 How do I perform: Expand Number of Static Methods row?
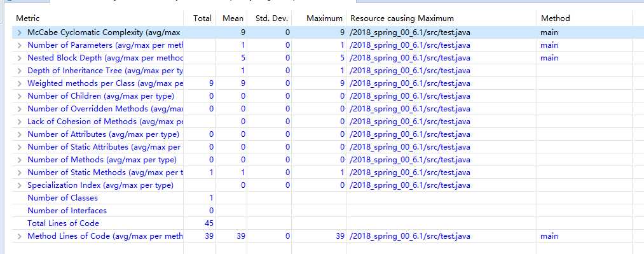(x=19, y=173)
